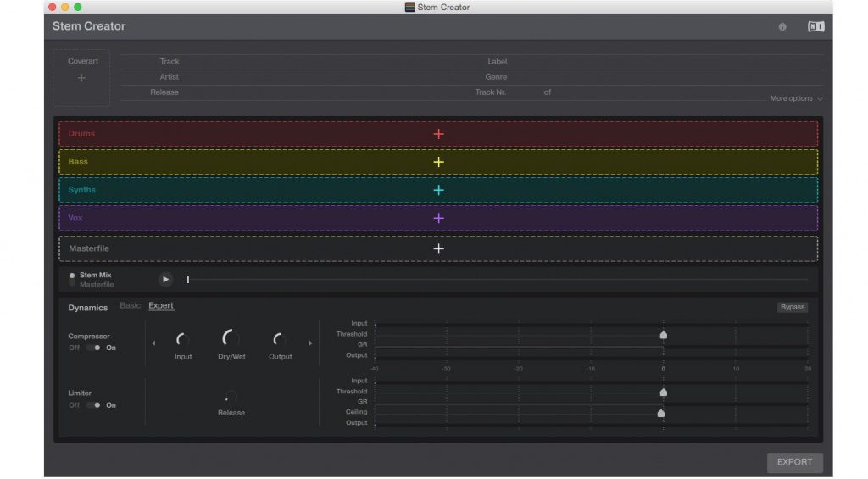Viewport: 868px width, 479px height.
Task: Open the help info icon in the header
Action: pyautogui.click(x=782, y=26)
